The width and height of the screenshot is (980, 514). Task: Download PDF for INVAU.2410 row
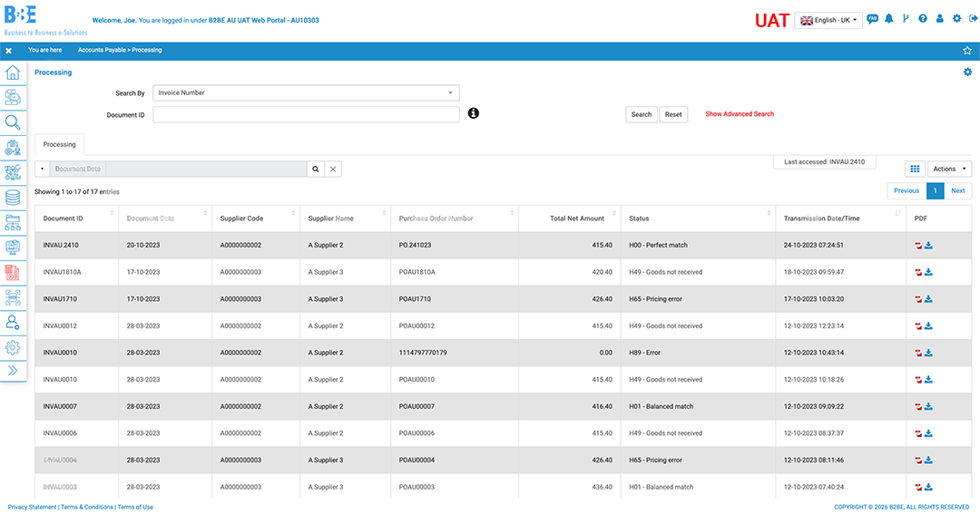pos(929,246)
